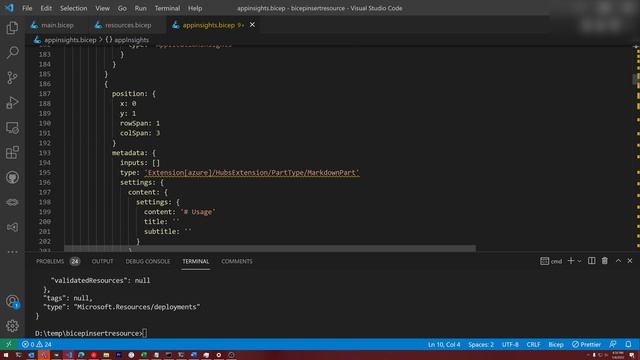Screen dimensions: 640x360
Task: Click the Prettier status bar item
Action: pos(586,344)
